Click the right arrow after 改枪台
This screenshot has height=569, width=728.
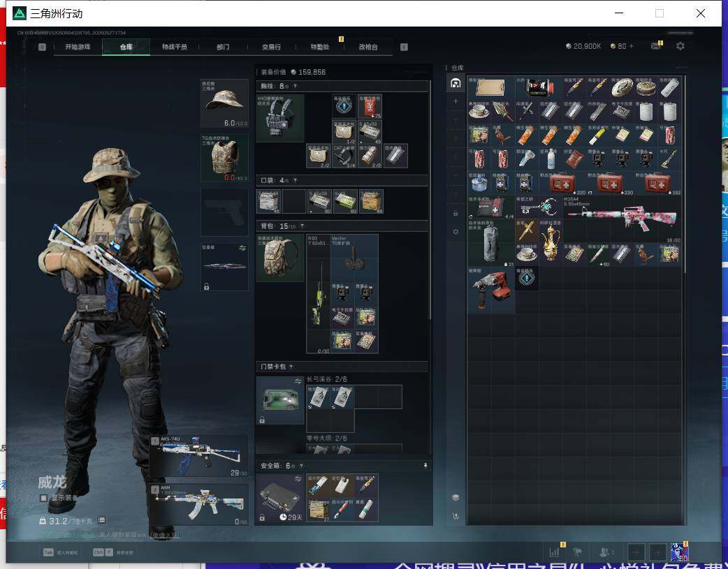click(404, 47)
